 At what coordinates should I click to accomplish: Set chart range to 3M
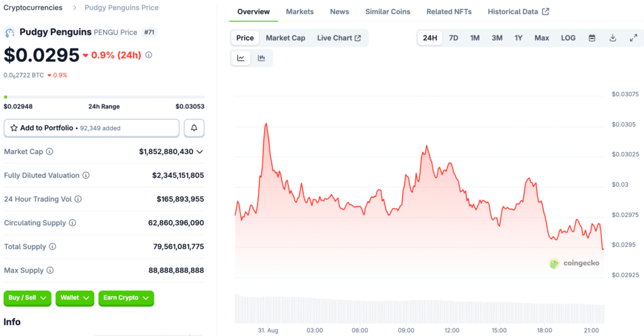click(497, 38)
